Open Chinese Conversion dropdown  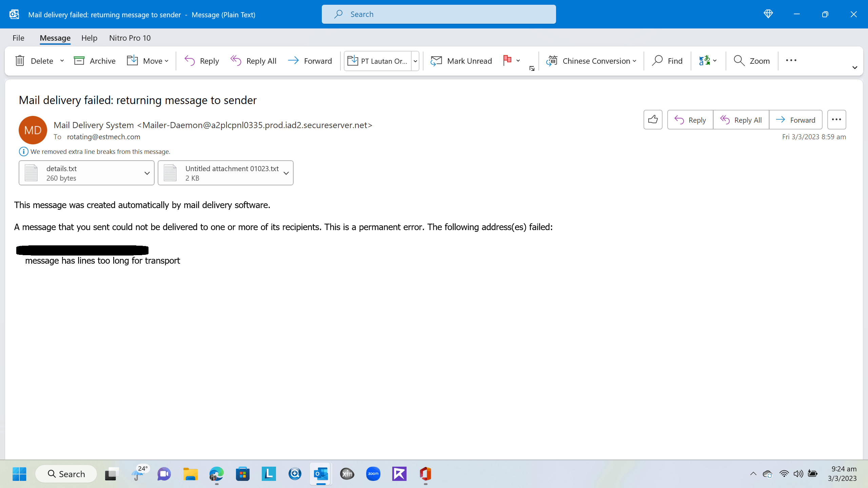591,61
